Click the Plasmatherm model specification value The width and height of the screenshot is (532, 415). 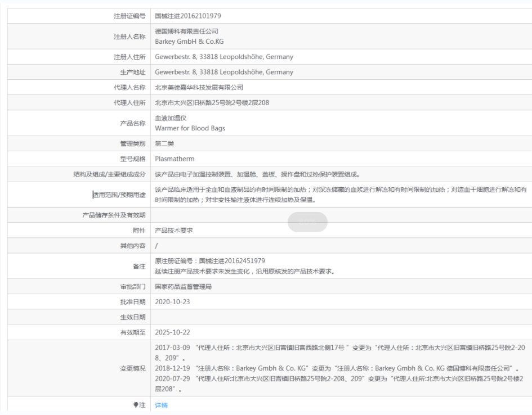[175, 159]
